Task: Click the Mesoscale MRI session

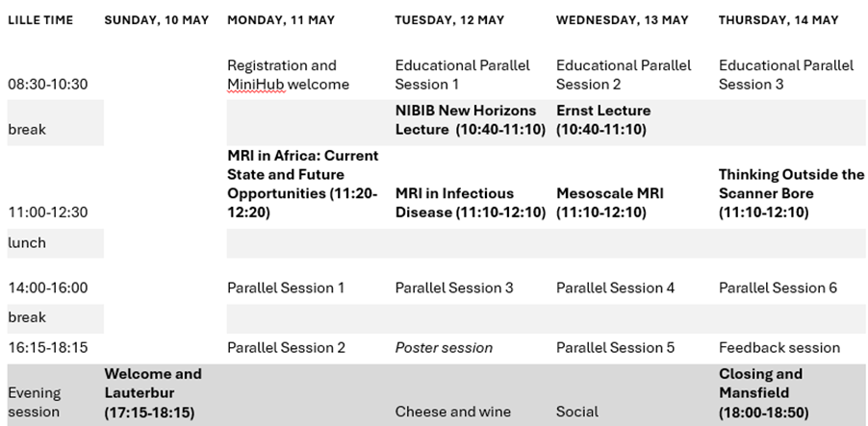Action: click(610, 203)
